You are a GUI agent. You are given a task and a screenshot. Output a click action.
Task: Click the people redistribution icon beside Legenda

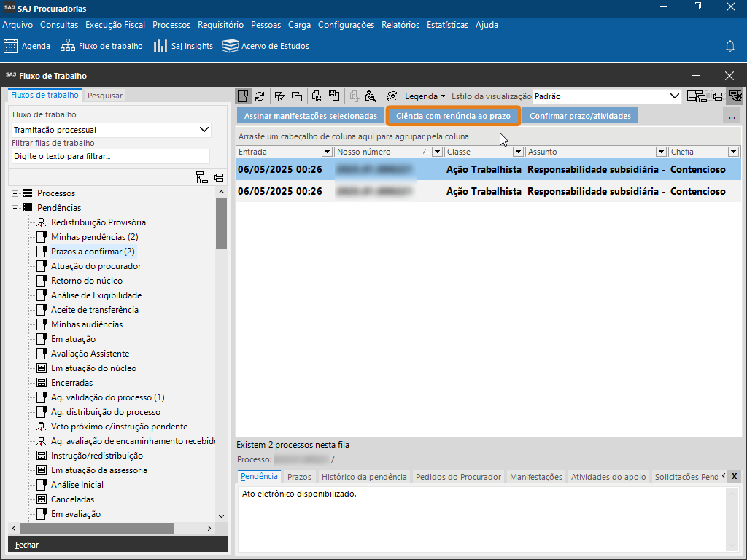tap(392, 96)
